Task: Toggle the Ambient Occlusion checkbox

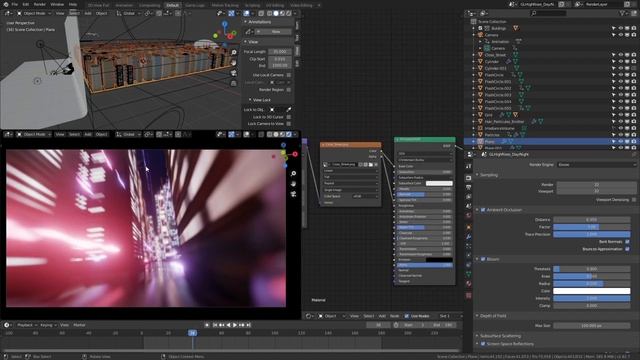Action: 483,210
